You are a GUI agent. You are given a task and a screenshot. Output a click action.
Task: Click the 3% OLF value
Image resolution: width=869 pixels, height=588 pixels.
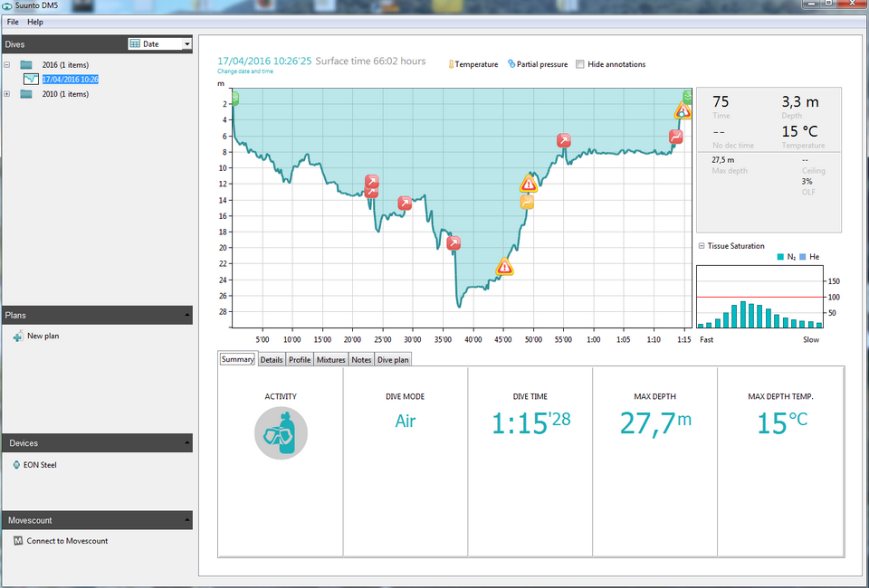tap(807, 182)
